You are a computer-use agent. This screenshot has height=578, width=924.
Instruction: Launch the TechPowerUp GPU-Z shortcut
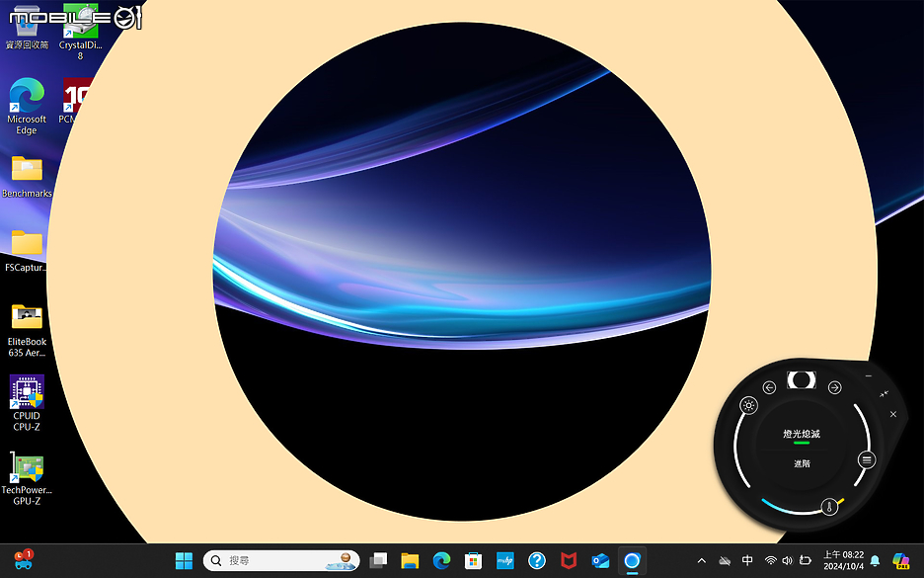27,478
